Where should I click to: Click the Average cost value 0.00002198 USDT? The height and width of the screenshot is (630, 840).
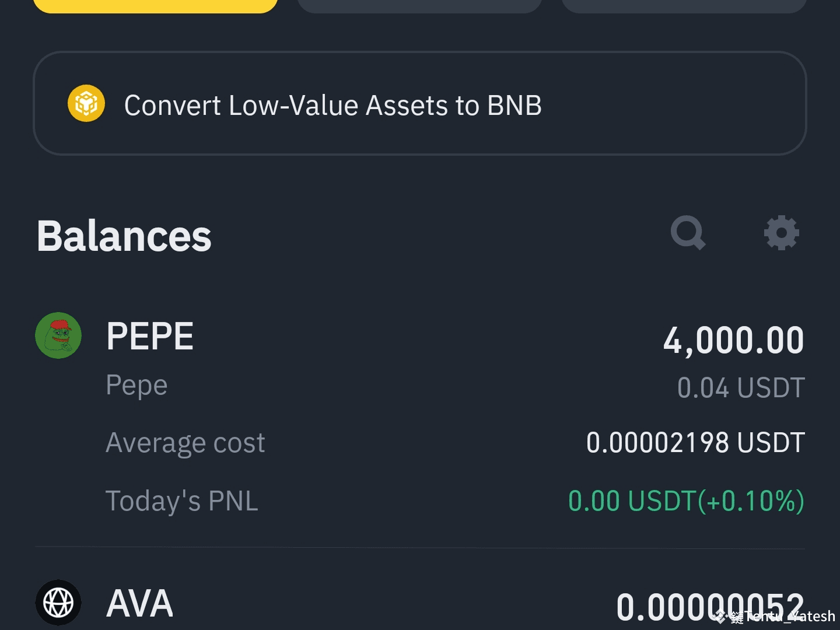coord(694,442)
